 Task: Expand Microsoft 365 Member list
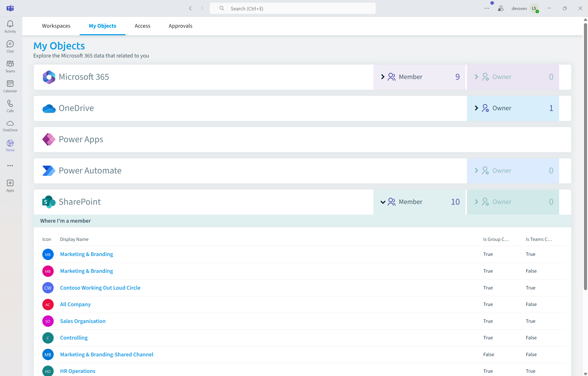419,77
